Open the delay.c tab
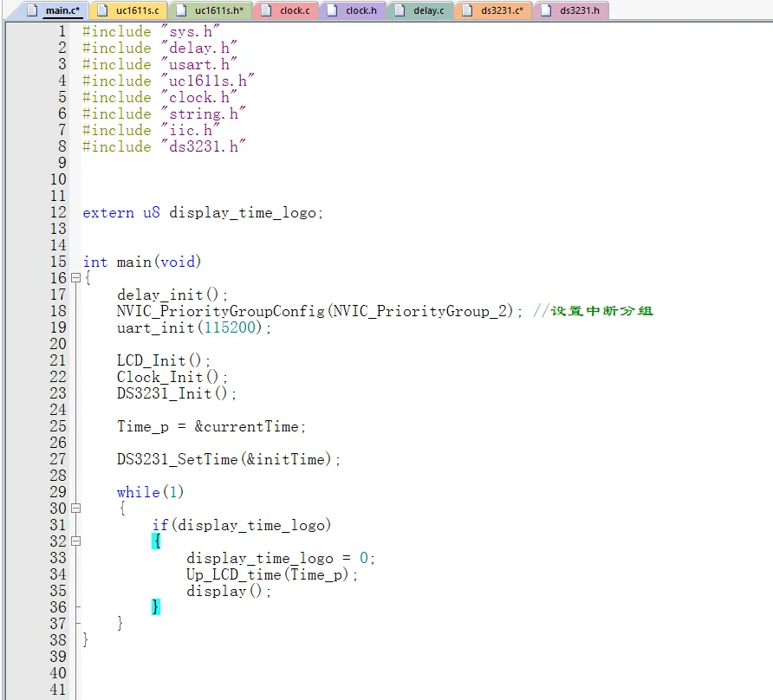Screen dimensions: 773x700 [420, 10]
